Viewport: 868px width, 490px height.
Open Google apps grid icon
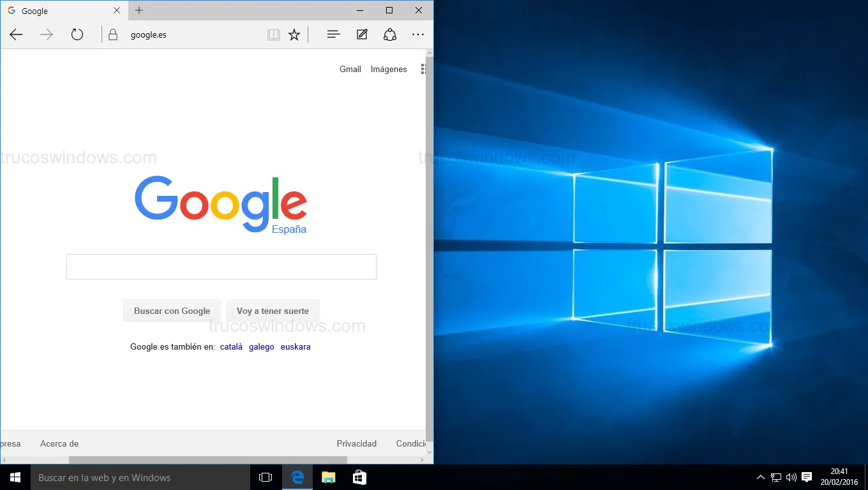tap(423, 69)
